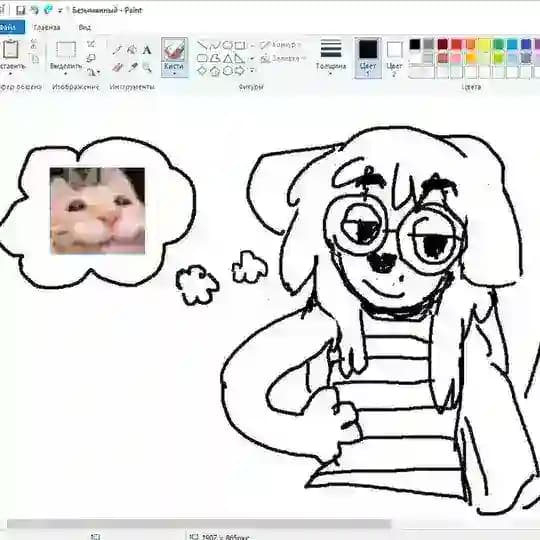Choose the right arrow shape
The height and width of the screenshot is (540, 540).
point(240,71)
